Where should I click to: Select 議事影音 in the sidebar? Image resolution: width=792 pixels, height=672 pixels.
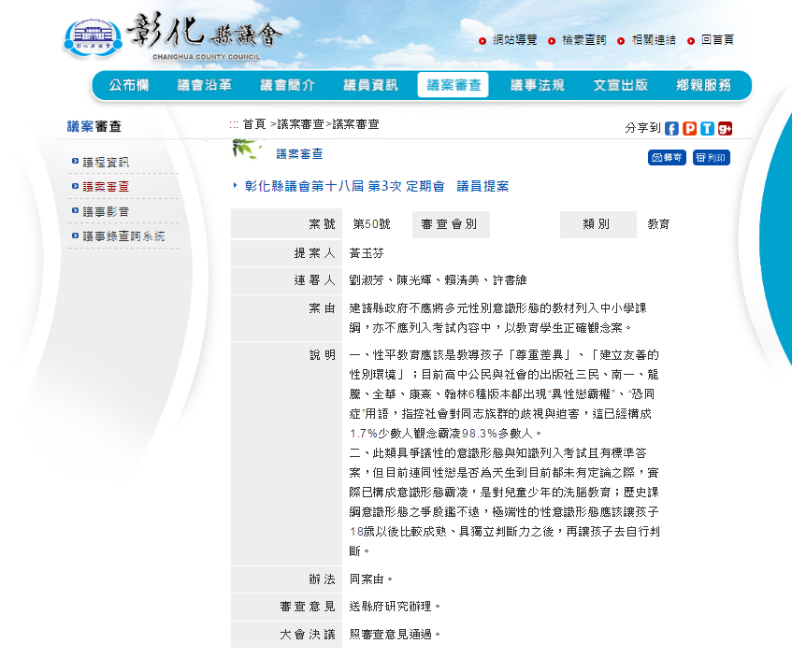[106, 211]
